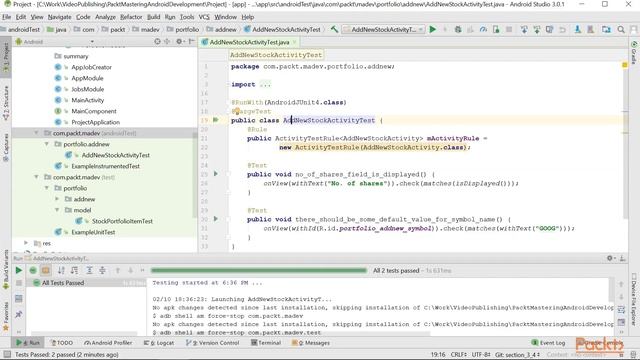
Task: Collapse the portfolio.addnew package node
Action: point(47,144)
